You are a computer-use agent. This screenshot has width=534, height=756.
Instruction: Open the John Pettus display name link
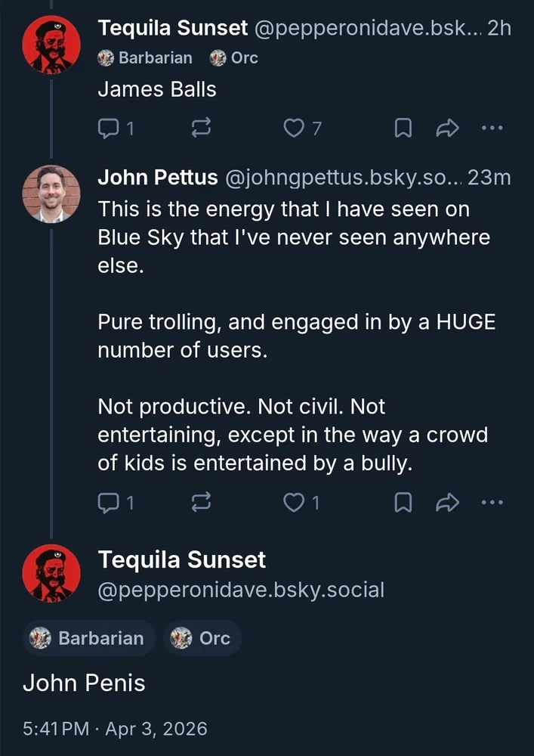pyautogui.click(x=158, y=178)
